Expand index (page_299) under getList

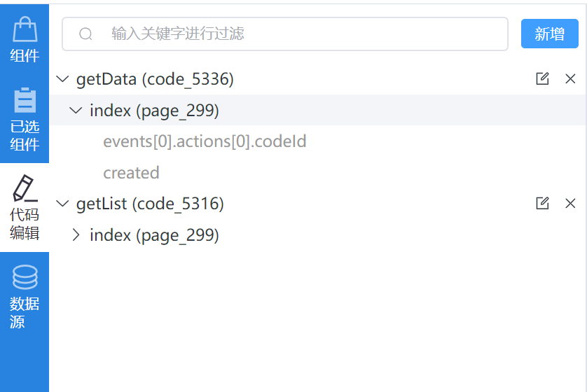click(x=76, y=235)
